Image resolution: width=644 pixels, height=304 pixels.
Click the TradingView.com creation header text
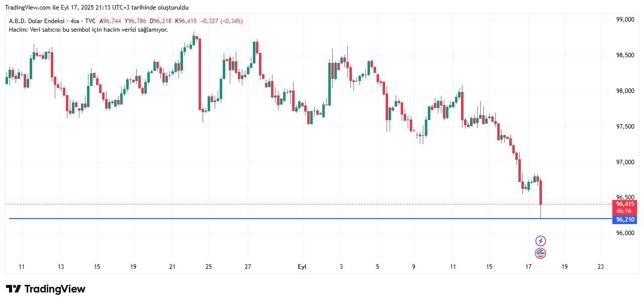(97, 8)
